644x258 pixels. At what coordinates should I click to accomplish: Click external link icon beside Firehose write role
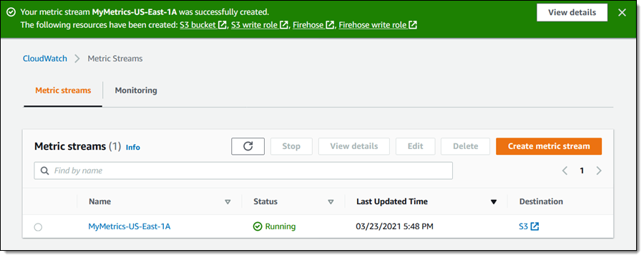(x=413, y=25)
